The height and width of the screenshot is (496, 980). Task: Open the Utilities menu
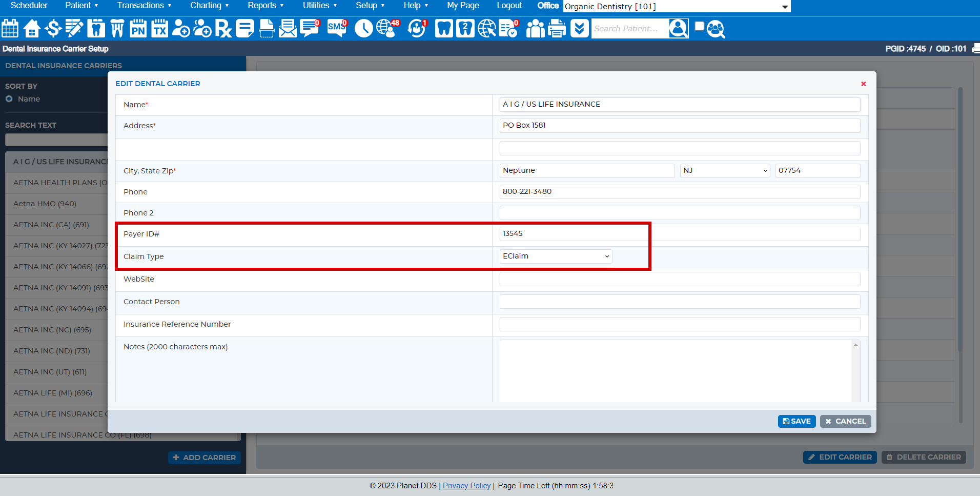point(320,6)
